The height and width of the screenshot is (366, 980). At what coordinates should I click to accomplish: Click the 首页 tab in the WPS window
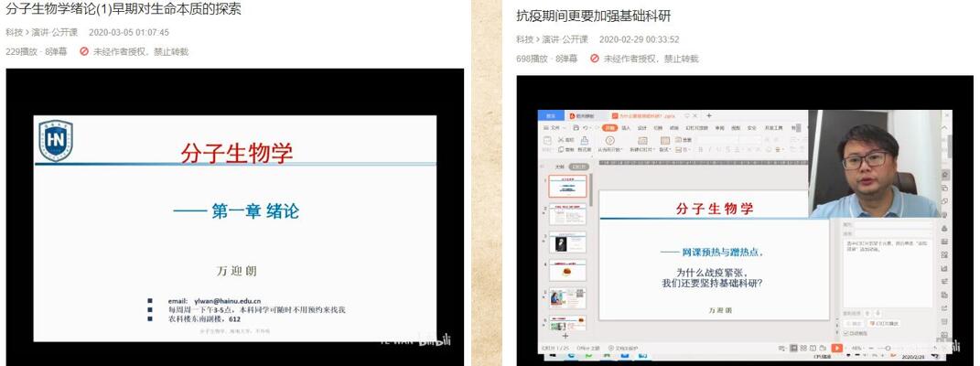point(551,116)
